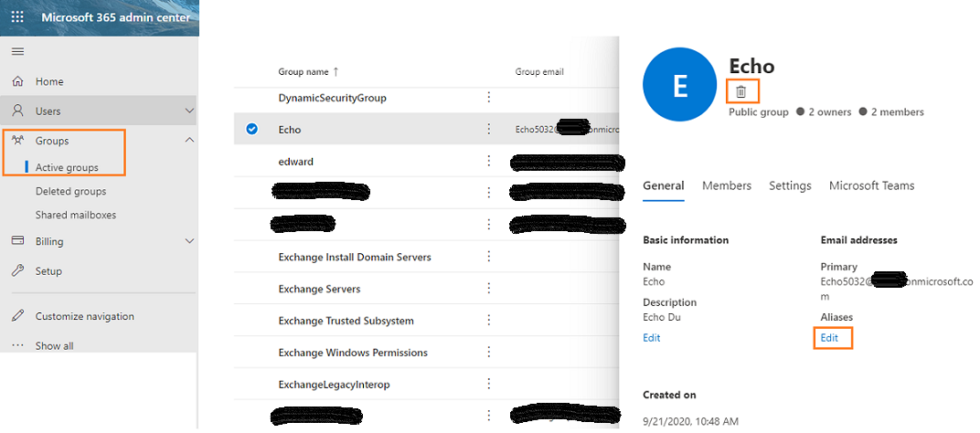Open the app launcher waffle icon
980x433 pixels.
coord(17,16)
